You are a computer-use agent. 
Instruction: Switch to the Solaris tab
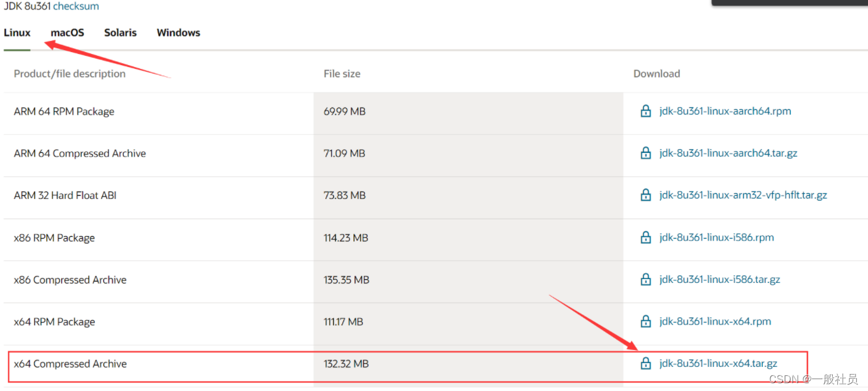click(x=120, y=33)
